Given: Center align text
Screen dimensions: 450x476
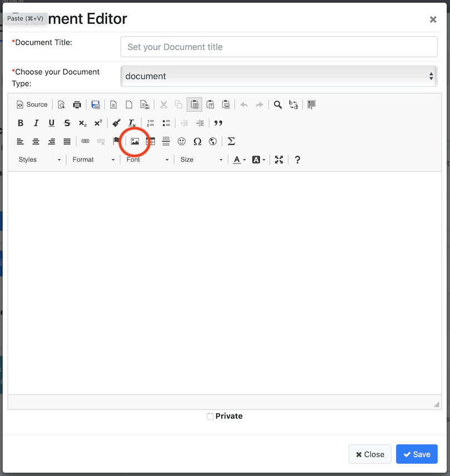Looking at the screenshot, I should pyautogui.click(x=36, y=141).
